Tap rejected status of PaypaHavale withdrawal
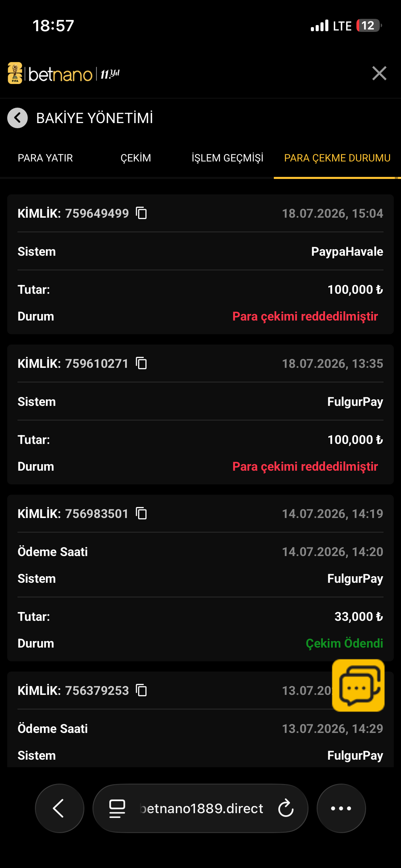The height and width of the screenshot is (868, 401). 305,316
